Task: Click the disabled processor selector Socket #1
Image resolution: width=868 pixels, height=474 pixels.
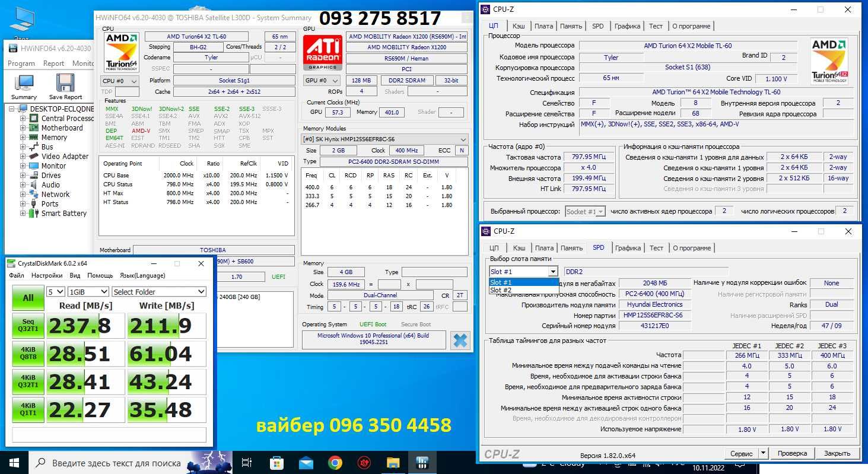Action: [585, 211]
